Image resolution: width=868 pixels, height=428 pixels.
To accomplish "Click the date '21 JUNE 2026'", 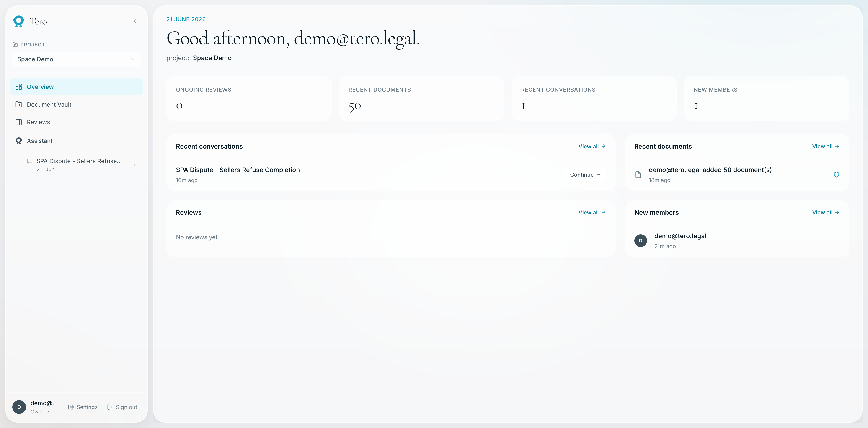I will click(186, 19).
